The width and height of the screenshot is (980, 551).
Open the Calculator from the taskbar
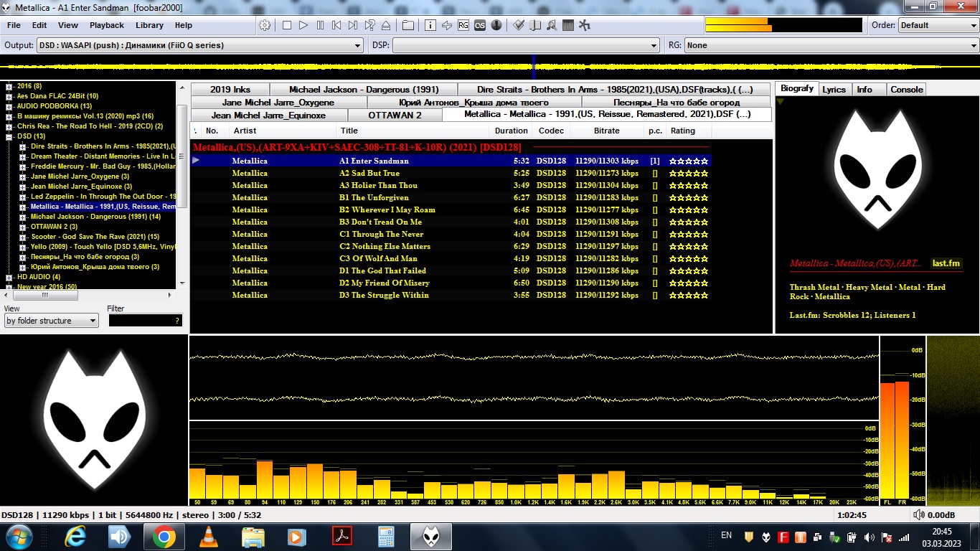point(387,537)
